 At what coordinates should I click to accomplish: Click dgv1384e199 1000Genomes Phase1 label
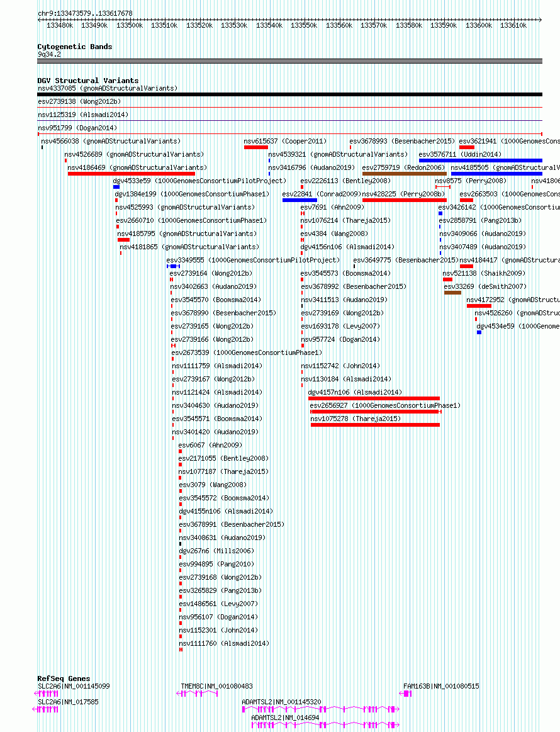[192, 194]
